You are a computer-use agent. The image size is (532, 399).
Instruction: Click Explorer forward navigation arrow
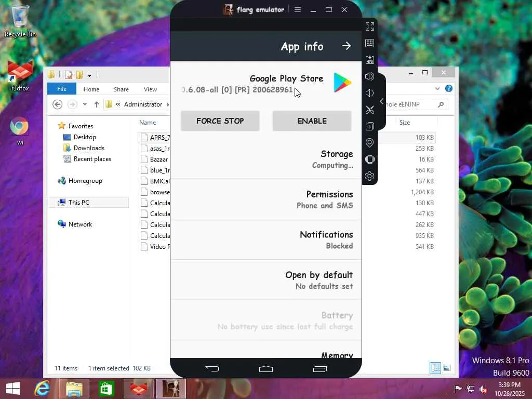(72, 104)
